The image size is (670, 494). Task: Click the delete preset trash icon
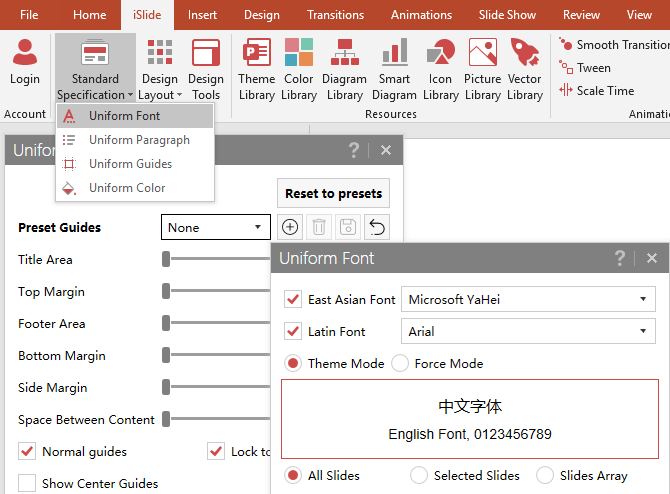tap(319, 227)
